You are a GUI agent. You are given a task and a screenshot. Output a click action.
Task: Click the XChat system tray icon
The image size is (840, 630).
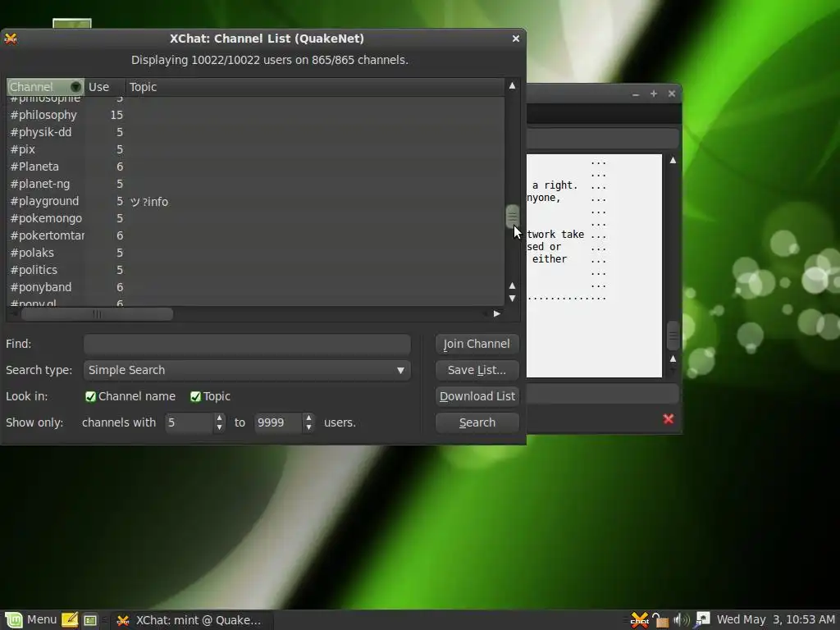point(639,620)
